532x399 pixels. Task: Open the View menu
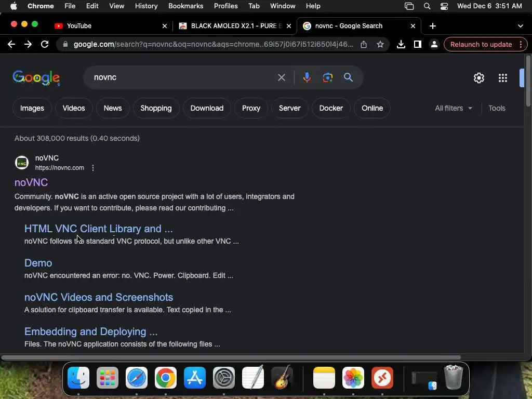[116, 6]
